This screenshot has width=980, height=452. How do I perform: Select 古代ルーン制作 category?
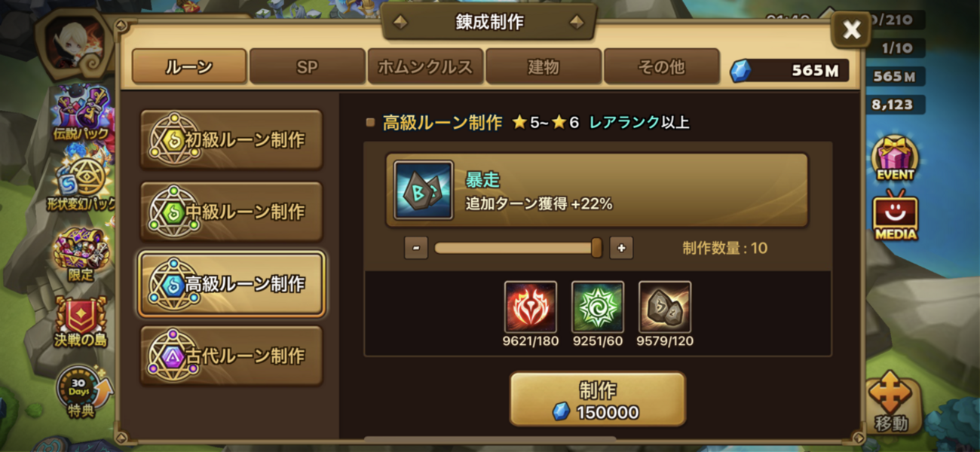pyautogui.click(x=231, y=356)
